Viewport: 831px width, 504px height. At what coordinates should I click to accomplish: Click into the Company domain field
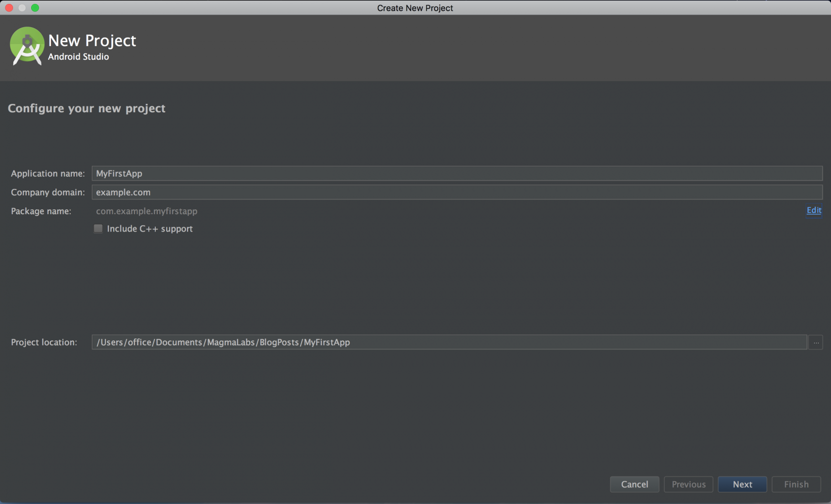(456, 192)
